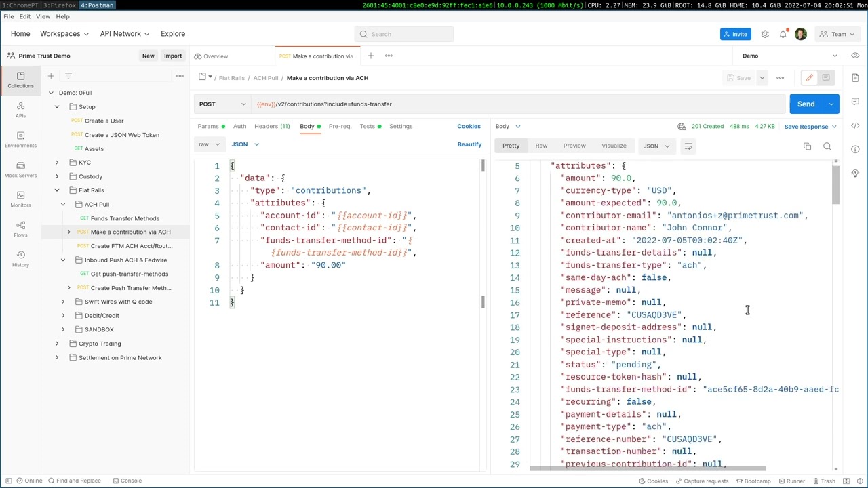This screenshot has height=488, width=868.
Task: Open the request Settings tab
Action: point(401,127)
